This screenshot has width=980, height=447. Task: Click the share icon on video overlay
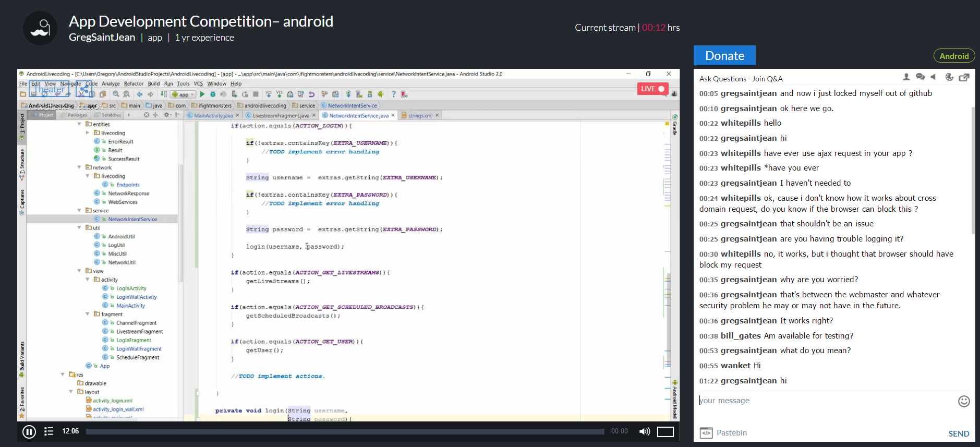point(84,90)
